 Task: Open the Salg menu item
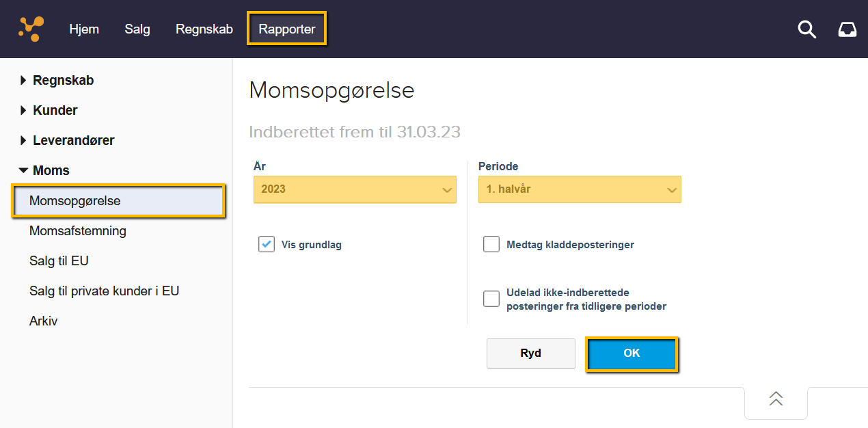[137, 29]
